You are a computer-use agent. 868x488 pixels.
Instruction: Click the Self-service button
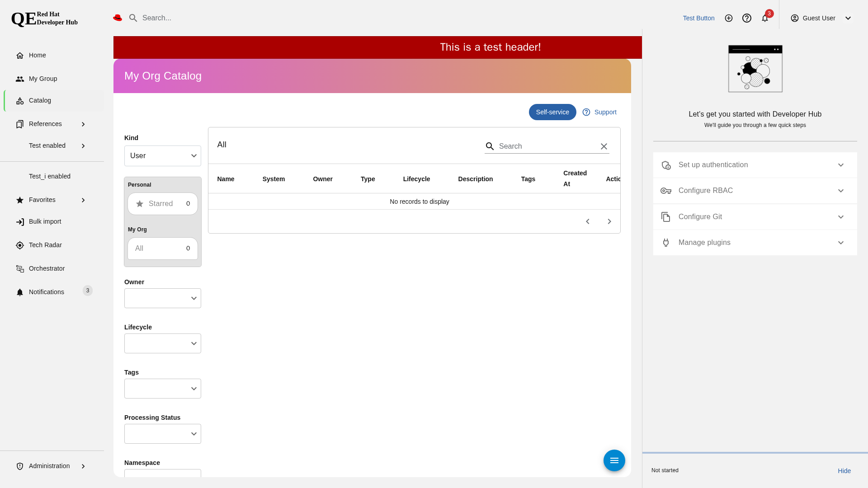(552, 112)
